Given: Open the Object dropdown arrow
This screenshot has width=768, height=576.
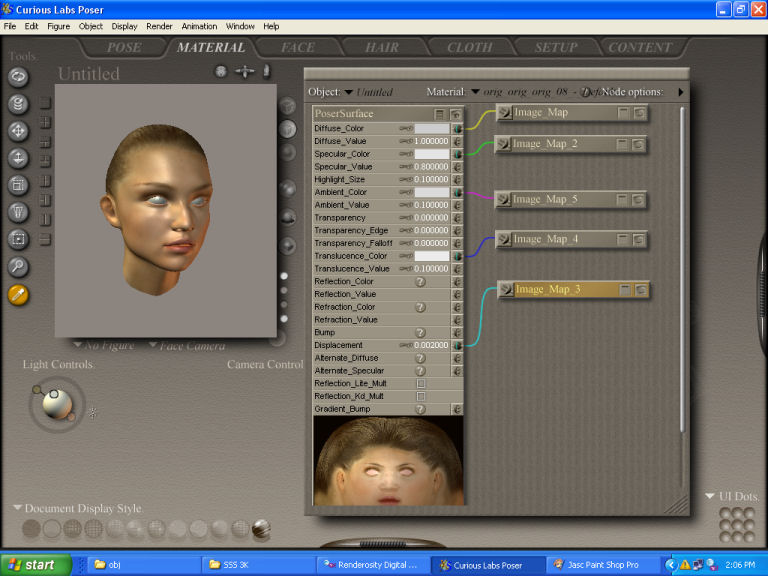Looking at the screenshot, I should (348, 92).
